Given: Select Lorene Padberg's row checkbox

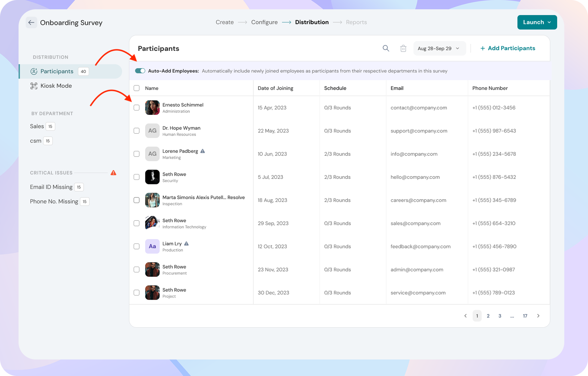Looking at the screenshot, I should tap(136, 154).
